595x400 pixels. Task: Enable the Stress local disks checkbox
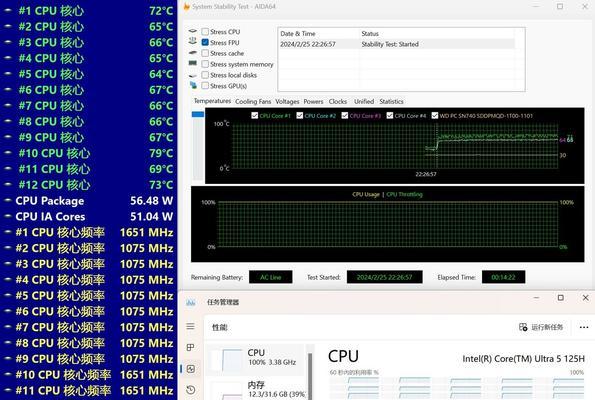pyautogui.click(x=205, y=75)
